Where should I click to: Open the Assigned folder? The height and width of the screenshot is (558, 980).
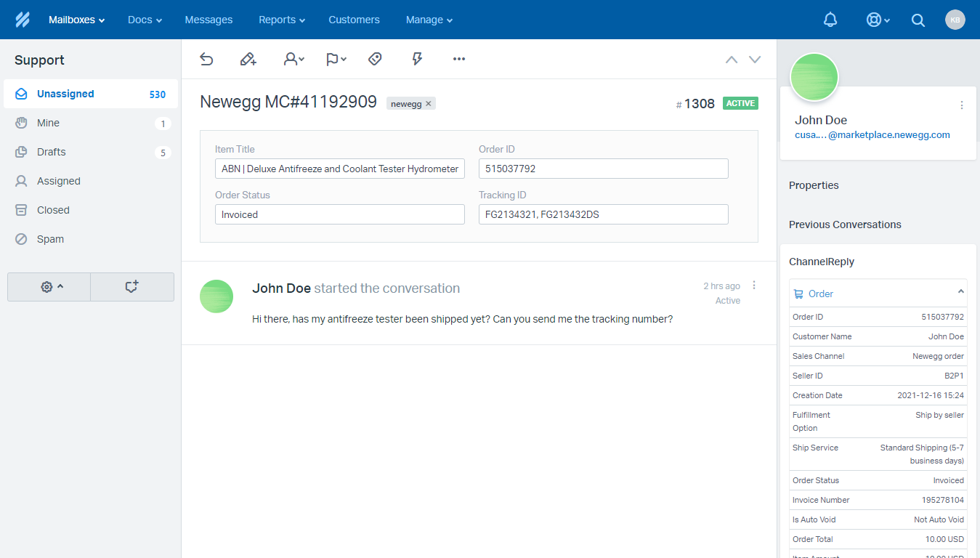(x=91, y=181)
